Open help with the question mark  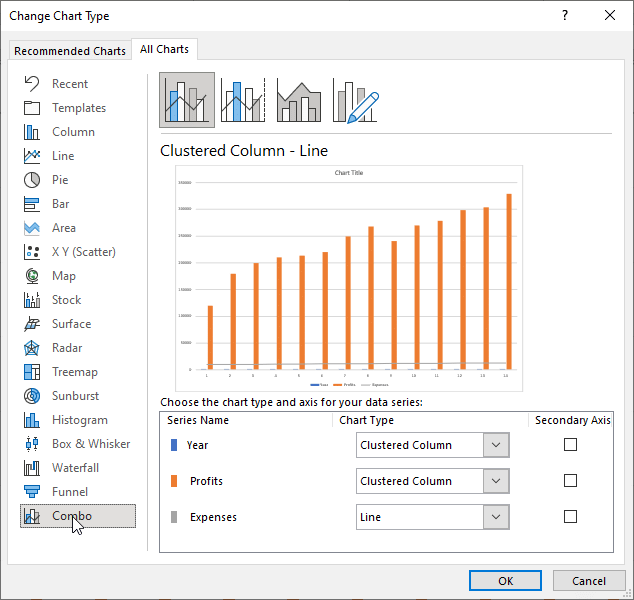point(565,15)
